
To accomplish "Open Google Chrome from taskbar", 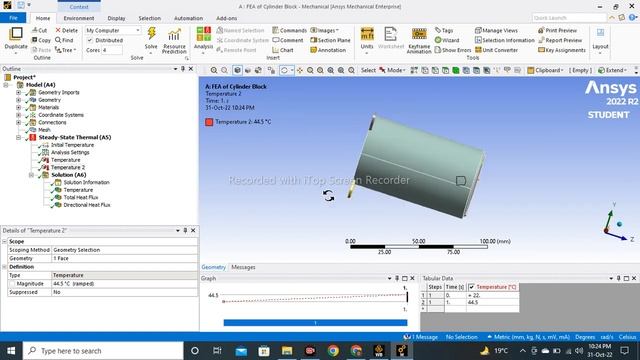I will pyautogui.click(x=333, y=351).
